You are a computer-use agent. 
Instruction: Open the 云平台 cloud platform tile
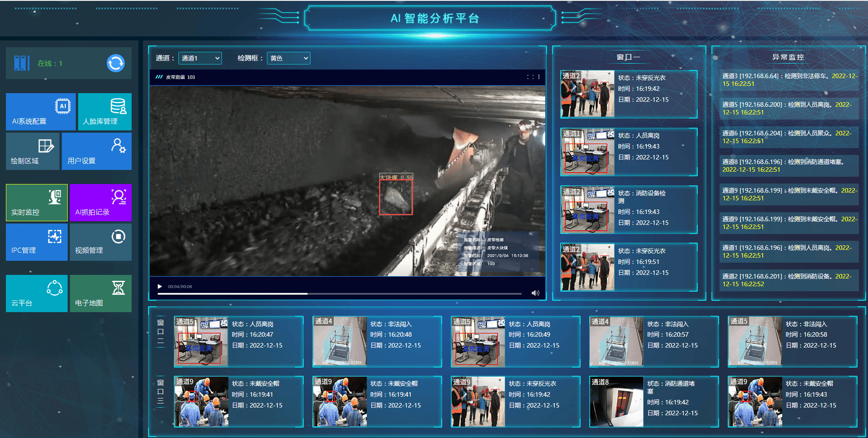click(36, 294)
